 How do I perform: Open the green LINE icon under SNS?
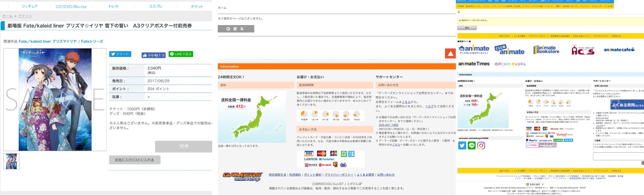pos(472,145)
